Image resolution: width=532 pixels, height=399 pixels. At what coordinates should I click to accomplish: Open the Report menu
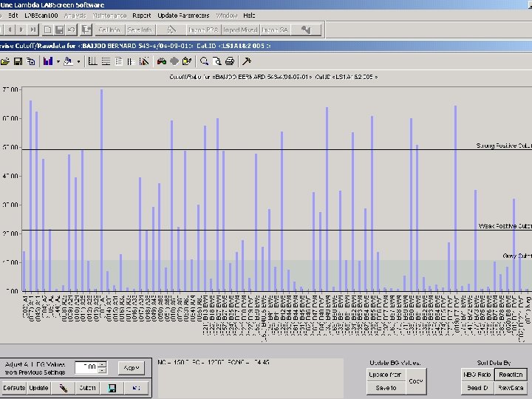(142, 15)
